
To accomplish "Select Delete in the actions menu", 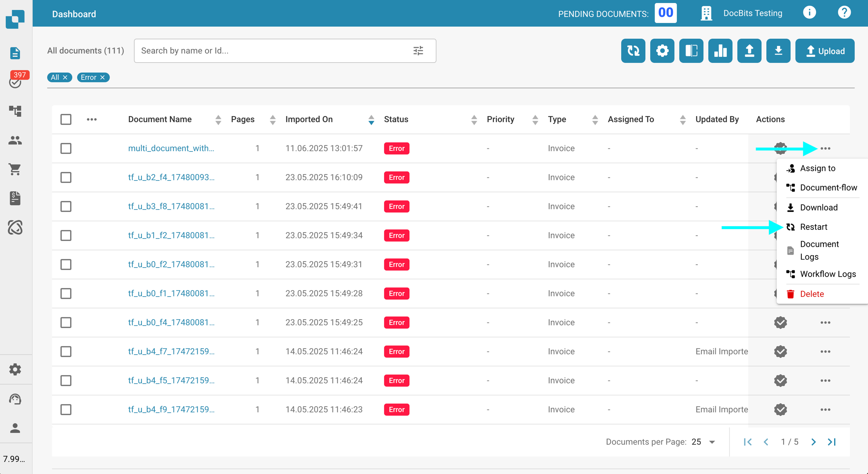I will point(811,294).
